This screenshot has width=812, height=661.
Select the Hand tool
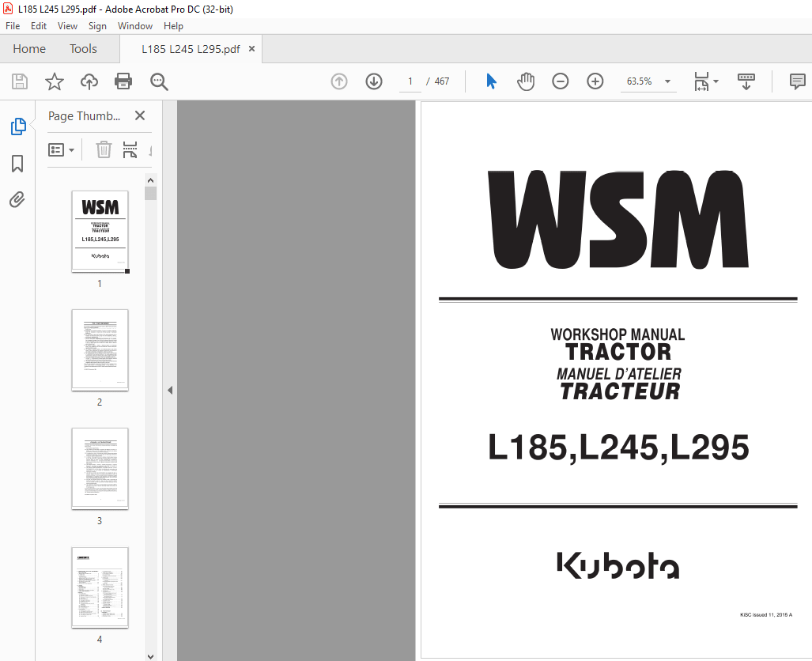tap(524, 81)
